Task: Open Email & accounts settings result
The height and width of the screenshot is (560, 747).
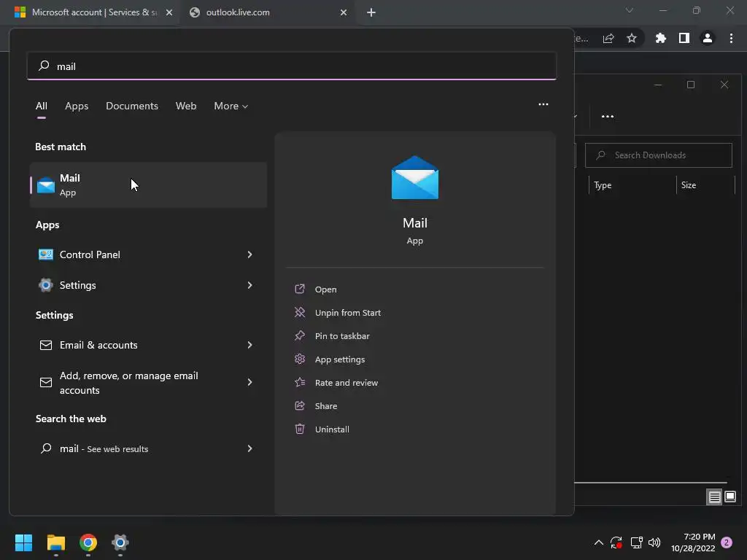Action: [148, 345]
